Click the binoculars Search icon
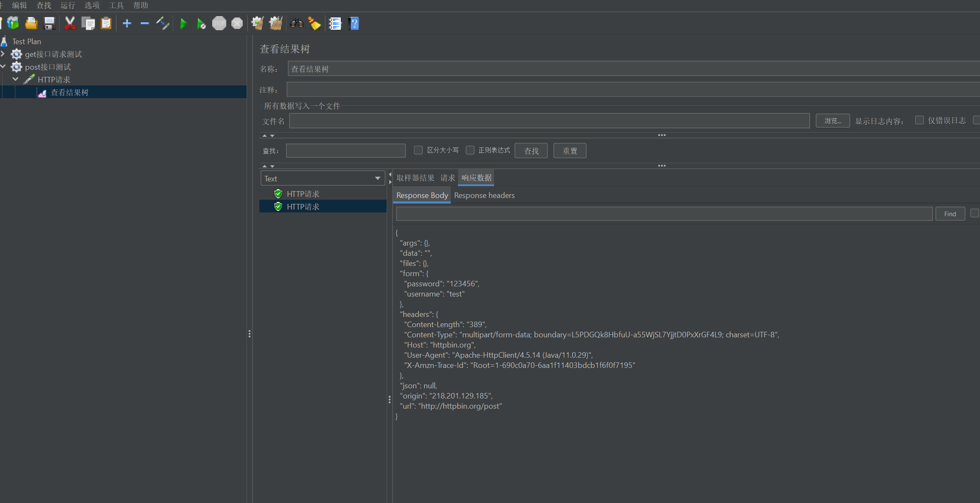Viewport: 980px width, 503px height. [x=297, y=23]
